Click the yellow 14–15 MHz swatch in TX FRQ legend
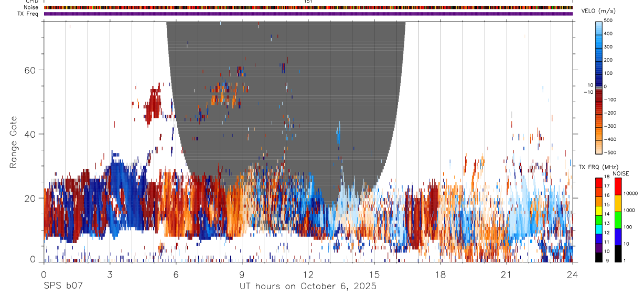 click(x=599, y=211)
